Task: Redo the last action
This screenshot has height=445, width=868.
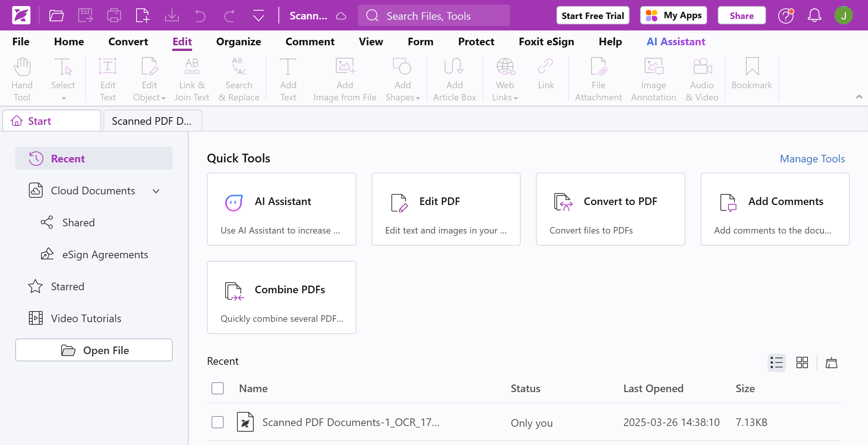Action: pyautogui.click(x=229, y=16)
